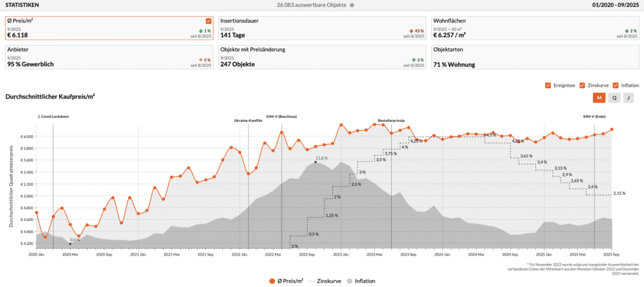Turn off the Inflation checkbox

point(616,85)
